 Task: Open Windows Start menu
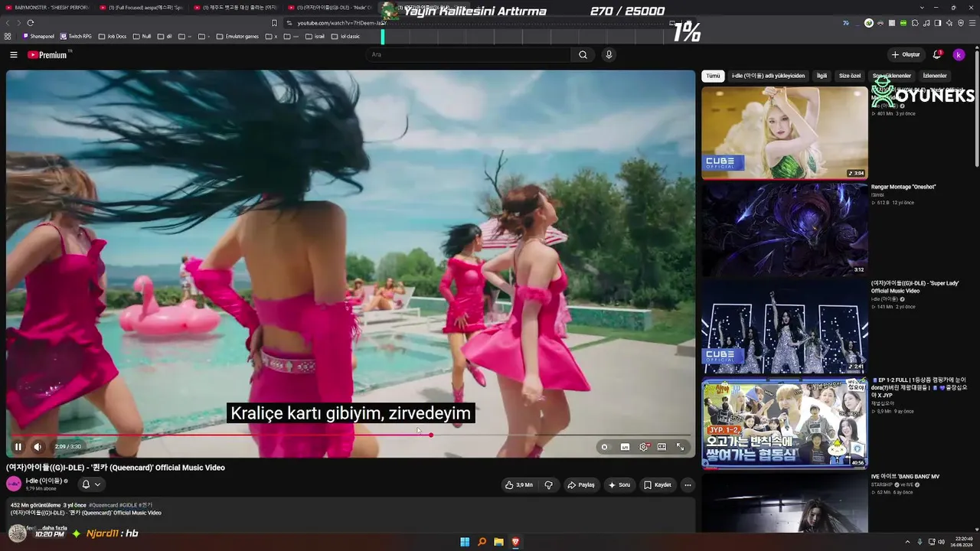pos(465,542)
